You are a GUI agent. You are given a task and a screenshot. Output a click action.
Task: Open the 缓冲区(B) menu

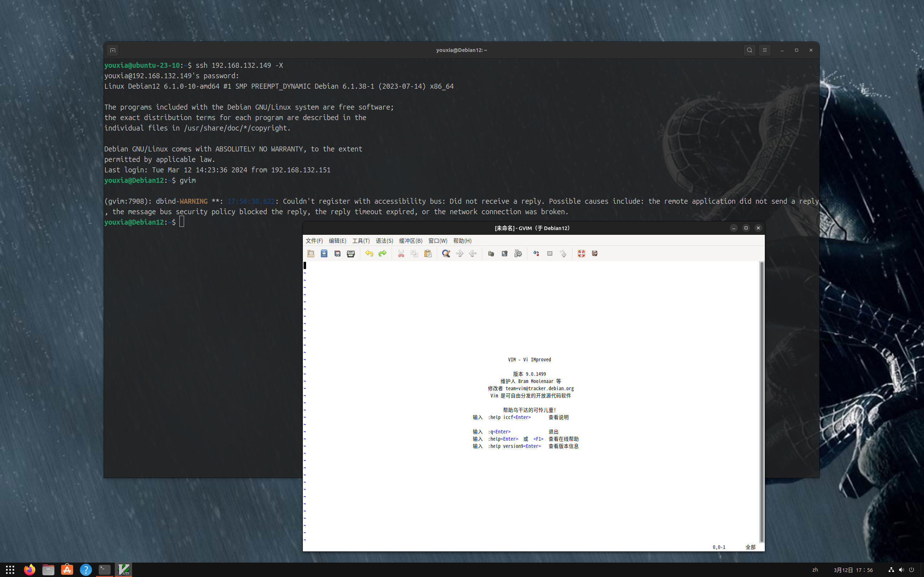[x=410, y=241]
